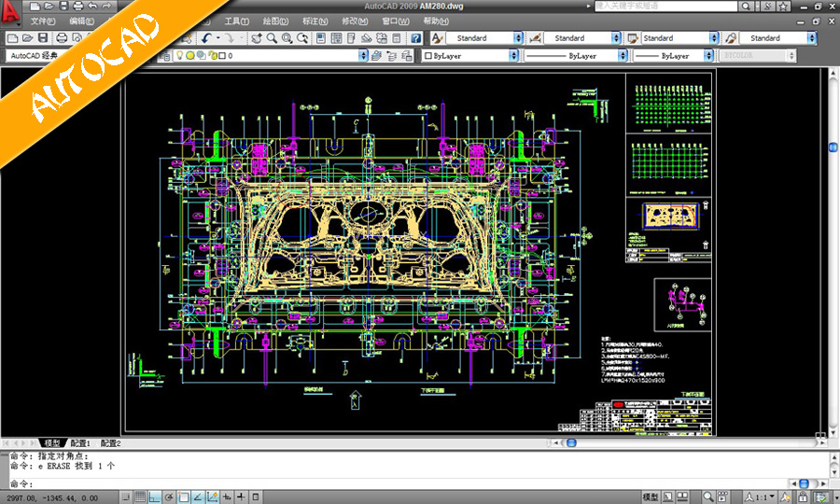Image resolution: width=840 pixels, height=504 pixels.
Task: Expand the layer list dropdown showing 0
Action: [x=363, y=55]
